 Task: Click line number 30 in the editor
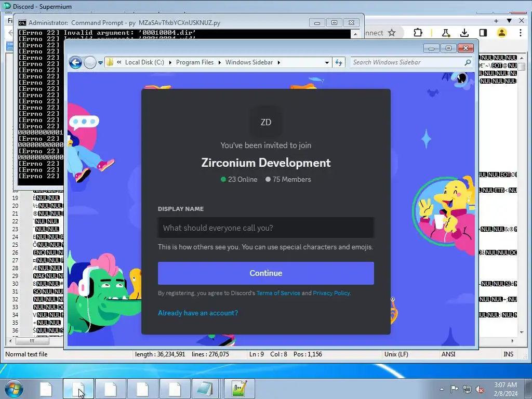(x=15, y=284)
